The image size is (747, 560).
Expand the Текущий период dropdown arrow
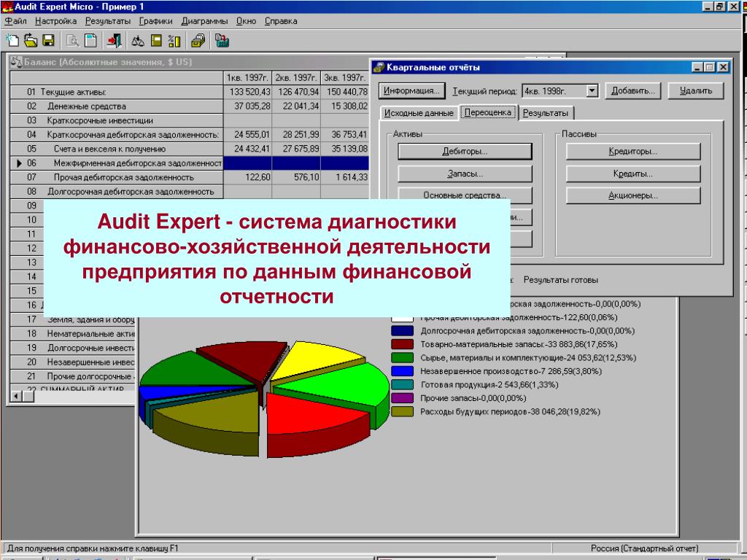[x=592, y=90]
